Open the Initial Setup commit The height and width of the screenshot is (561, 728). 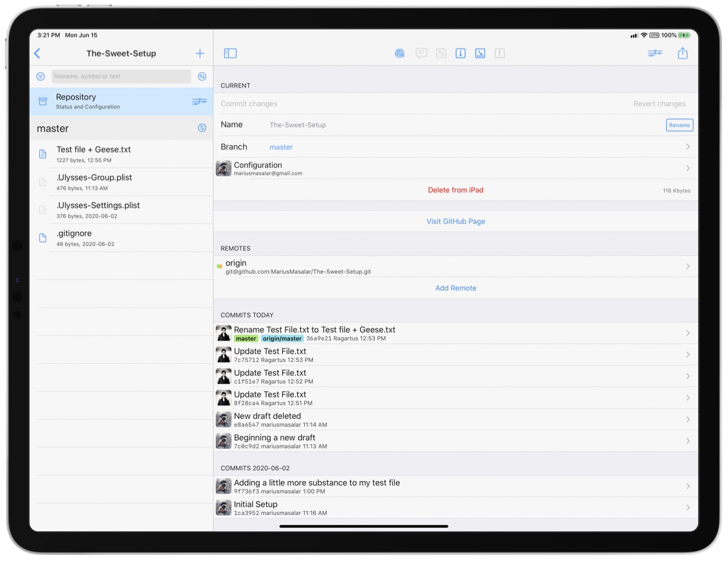pyautogui.click(x=456, y=508)
